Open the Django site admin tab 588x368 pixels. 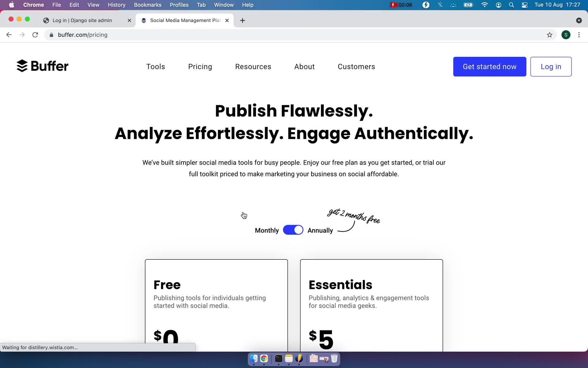(82, 20)
